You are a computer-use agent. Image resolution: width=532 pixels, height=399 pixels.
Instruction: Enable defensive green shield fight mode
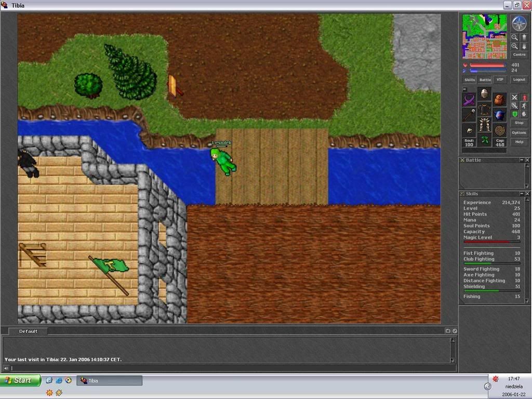coord(515,114)
